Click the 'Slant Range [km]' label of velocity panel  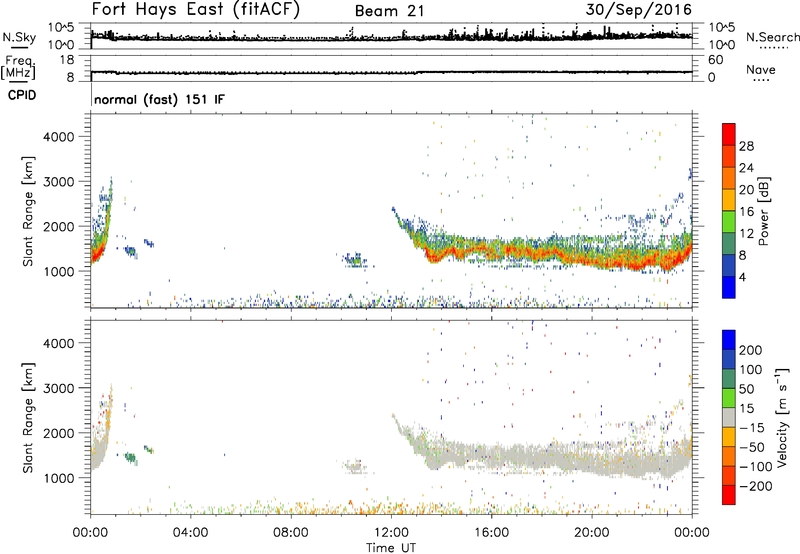(28, 418)
